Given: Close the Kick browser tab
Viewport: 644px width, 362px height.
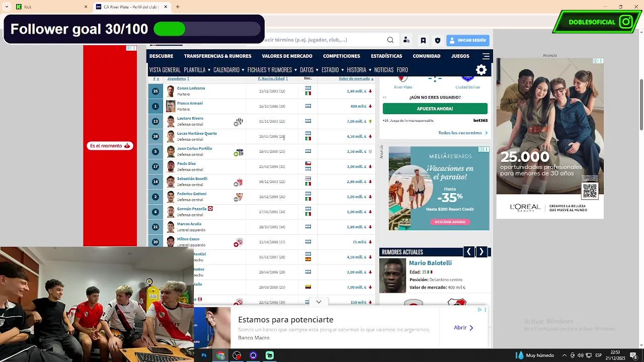Looking at the screenshot, I should tap(86, 7).
